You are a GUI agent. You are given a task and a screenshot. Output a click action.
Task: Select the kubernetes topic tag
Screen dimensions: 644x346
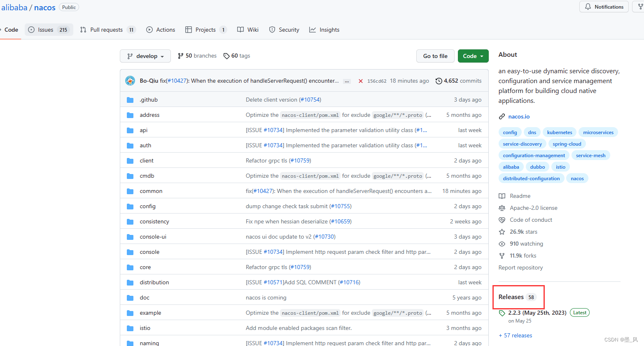pyautogui.click(x=560, y=132)
